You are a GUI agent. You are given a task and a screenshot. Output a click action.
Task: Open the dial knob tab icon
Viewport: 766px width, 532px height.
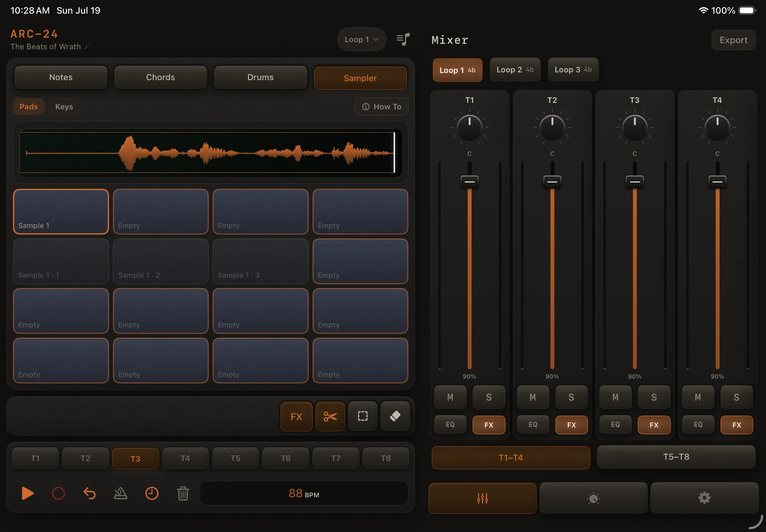point(593,498)
